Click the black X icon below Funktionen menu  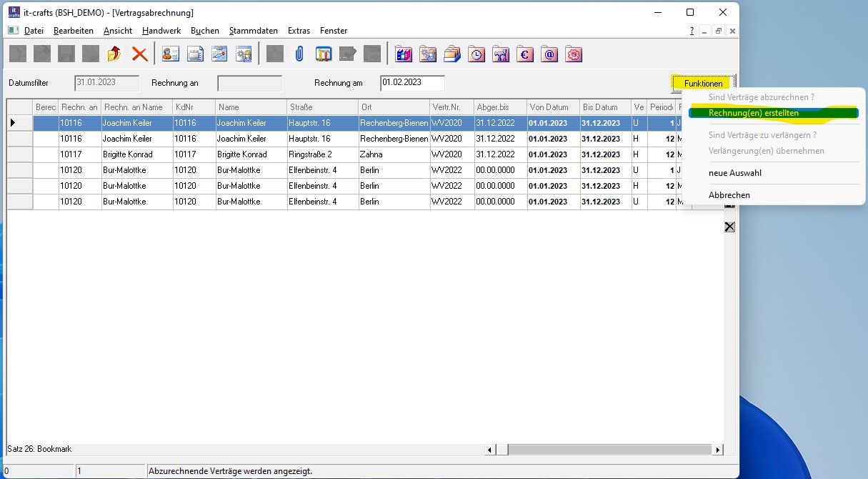(729, 227)
